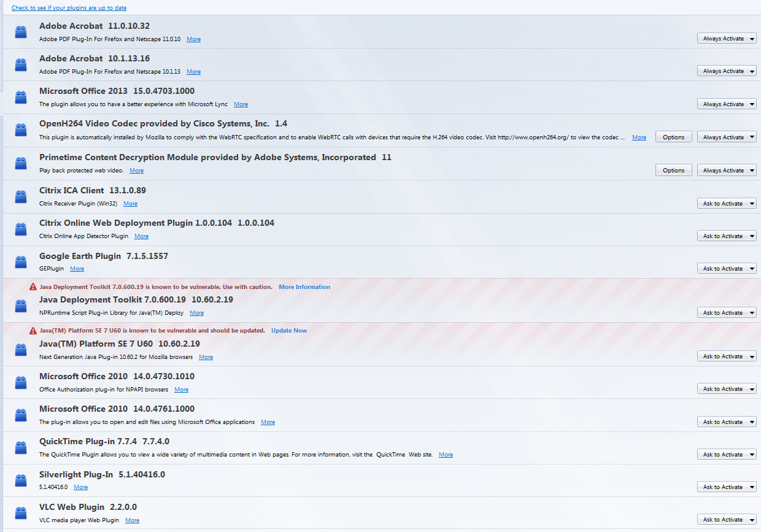Show More for OpenH264 Video Codec description
The width and height of the screenshot is (761, 532).
[639, 137]
